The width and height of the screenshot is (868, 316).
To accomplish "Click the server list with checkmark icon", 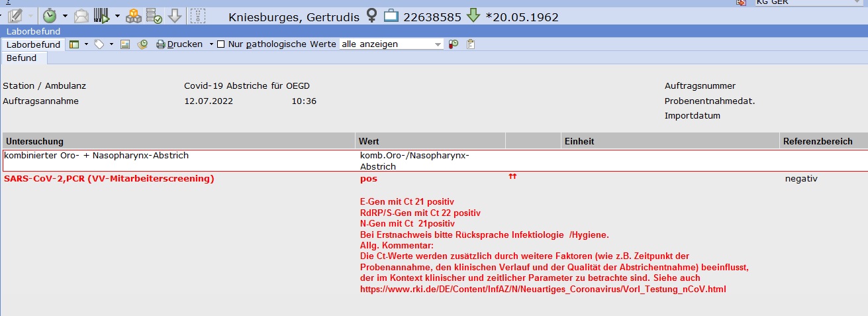I will click(154, 16).
